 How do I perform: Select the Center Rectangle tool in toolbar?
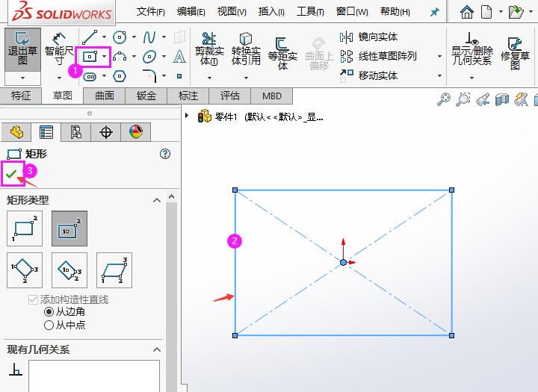click(90, 56)
